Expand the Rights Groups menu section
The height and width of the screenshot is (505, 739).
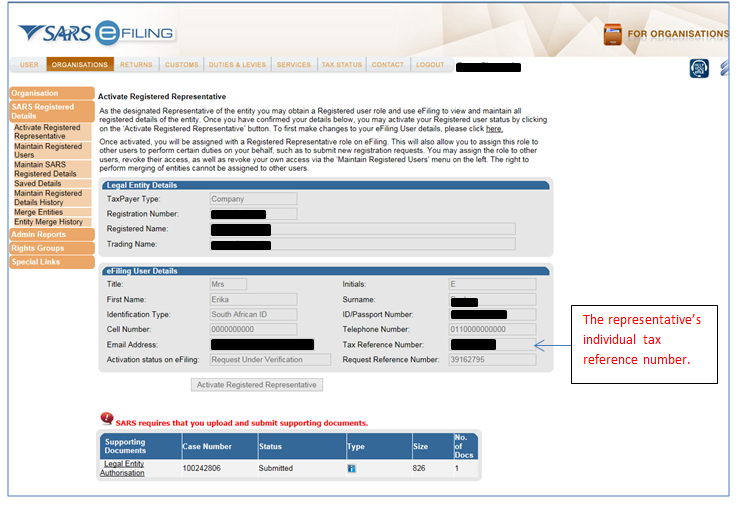pos(37,248)
